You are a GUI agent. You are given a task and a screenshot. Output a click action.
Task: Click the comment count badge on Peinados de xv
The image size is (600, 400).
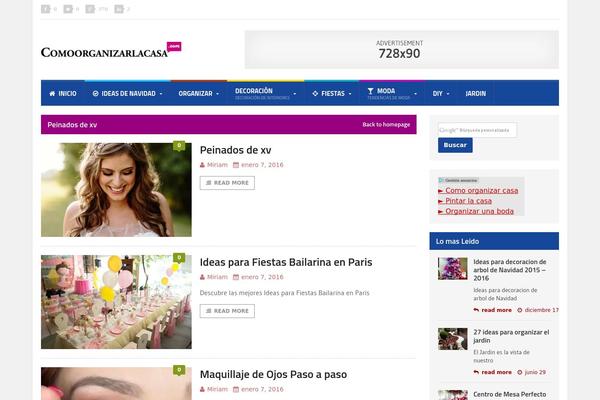[x=179, y=146]
